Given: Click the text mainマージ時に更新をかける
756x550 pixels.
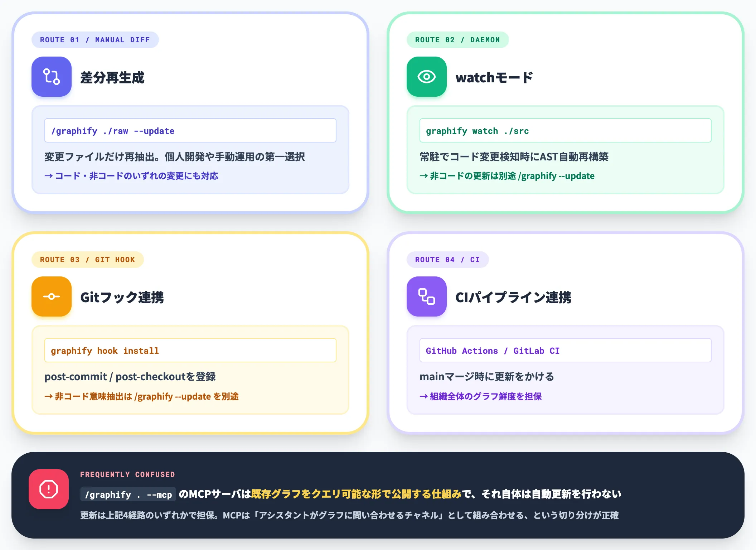Looking at the screenshot, I should (x=487, y=377).
